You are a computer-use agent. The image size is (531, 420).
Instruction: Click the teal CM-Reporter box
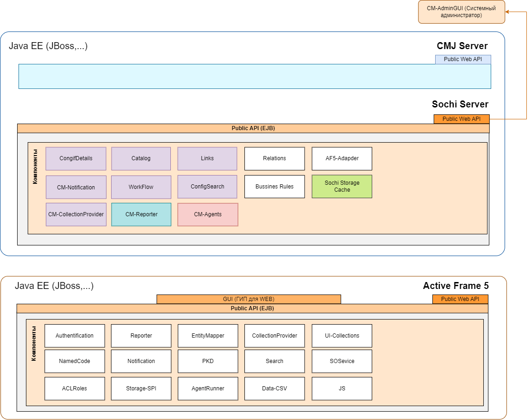coord(141,214)
